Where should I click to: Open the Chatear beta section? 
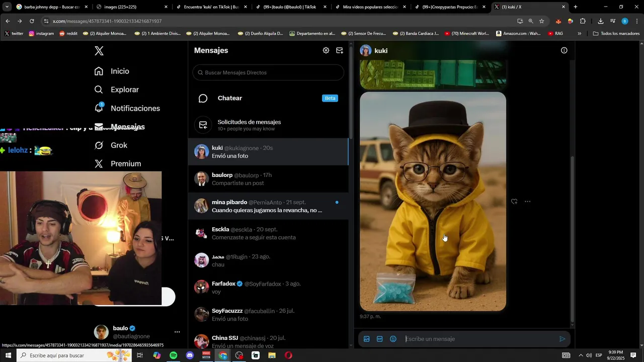coord(268,98)
